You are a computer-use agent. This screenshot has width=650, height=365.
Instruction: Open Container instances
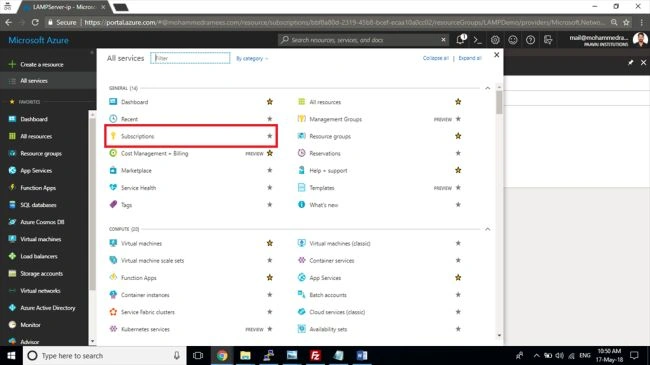[145, 295]
